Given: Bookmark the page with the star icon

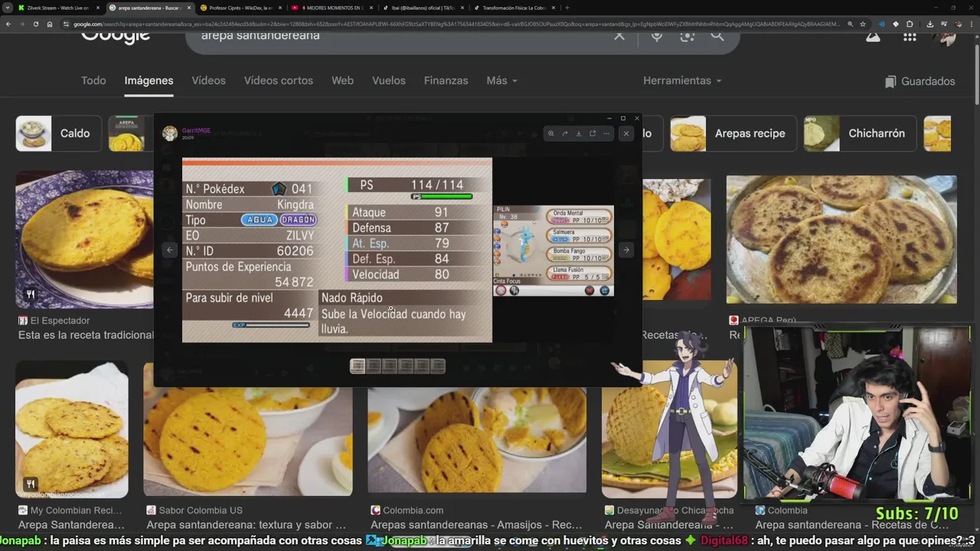Looking at the screenshot, I should pyautogui.click(x=863, y=24).
